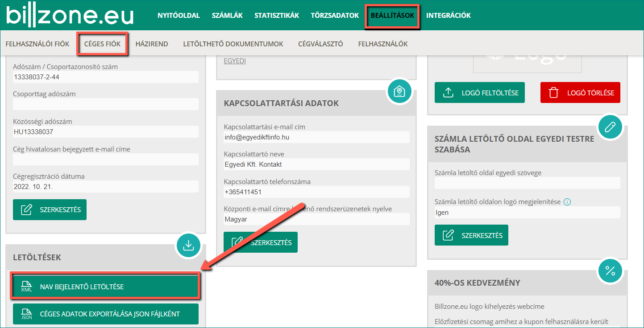Screen dimensions: 644x328
Task: Click the round pencil icon above SZÁMLA LETÖLTŐ
Action: [610, 127]
